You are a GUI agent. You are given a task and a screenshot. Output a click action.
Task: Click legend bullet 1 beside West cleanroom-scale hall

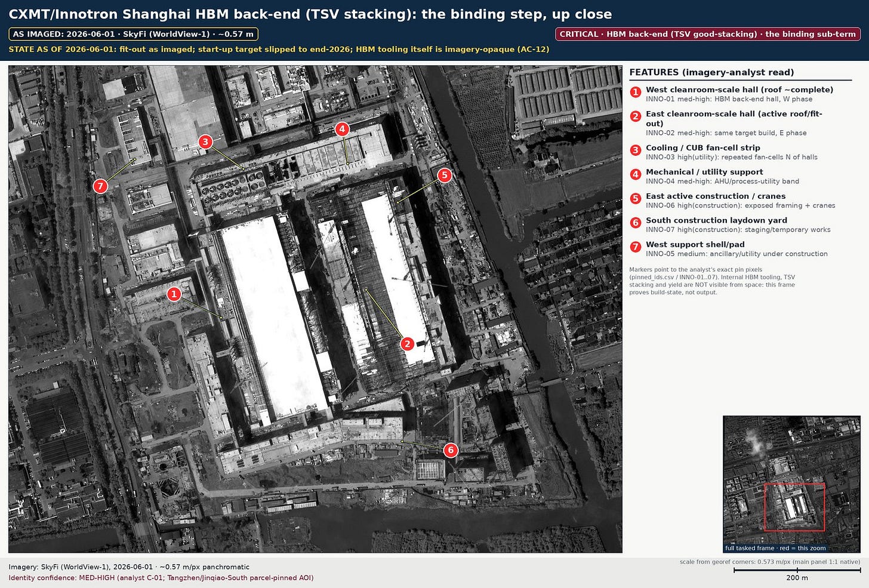pyautogui.click(x=636, y=92)
